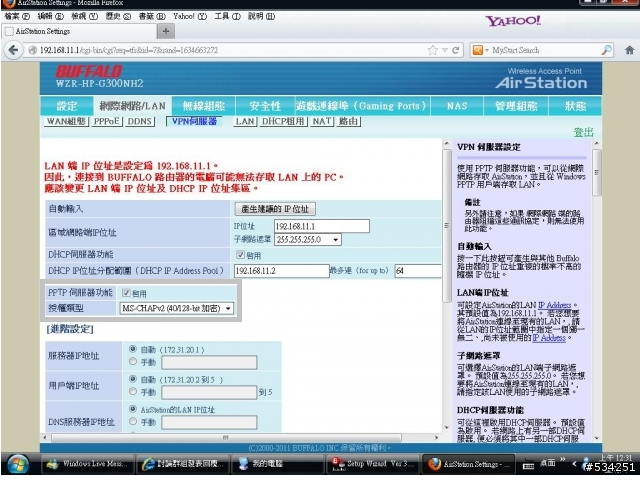Go to the WAN組態 sub-tab
The width and height of the screenshot is (640, 480).
[66, 121]
